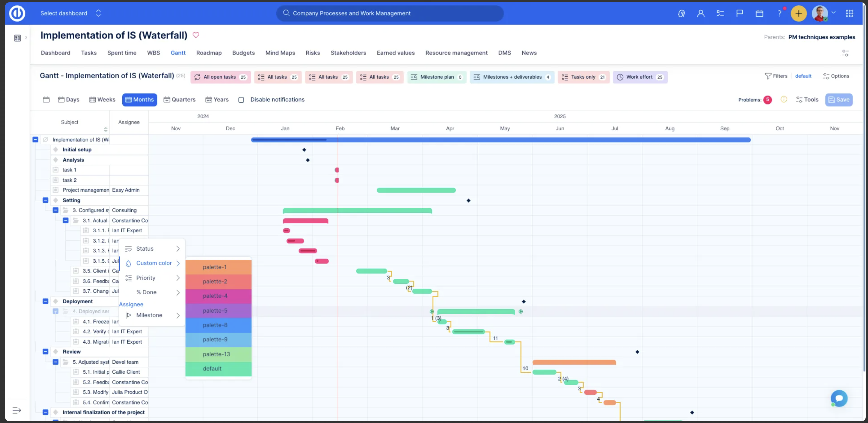868x423 pixels.
Task: Choose the palette-8 blue color swatch
Action: (x=218, y=325)
